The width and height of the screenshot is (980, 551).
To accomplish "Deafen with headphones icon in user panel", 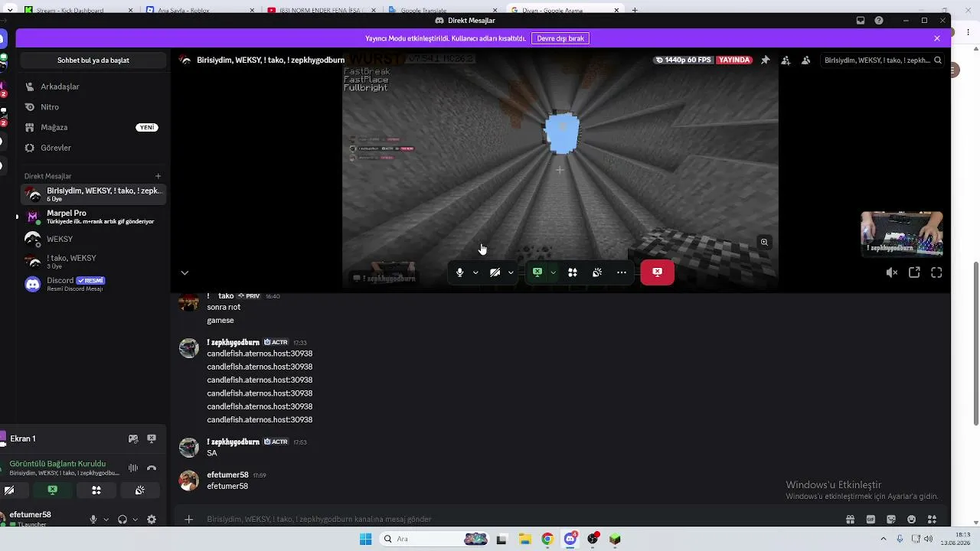I will pos(122,520).
